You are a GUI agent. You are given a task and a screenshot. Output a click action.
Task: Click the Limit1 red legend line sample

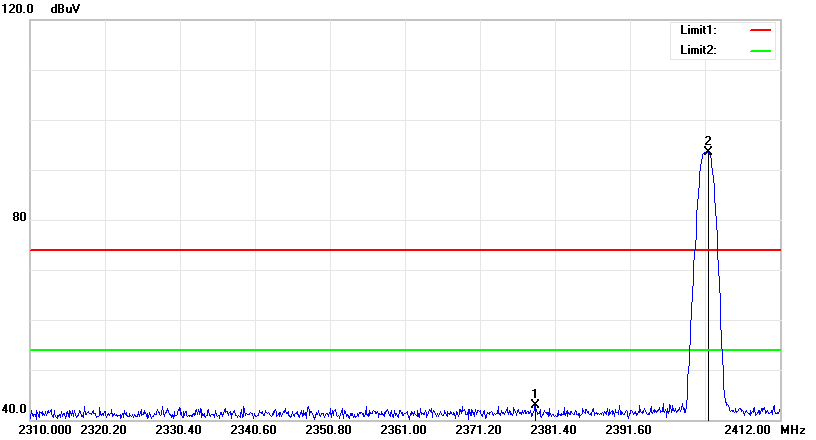click(x=760, y=30)
